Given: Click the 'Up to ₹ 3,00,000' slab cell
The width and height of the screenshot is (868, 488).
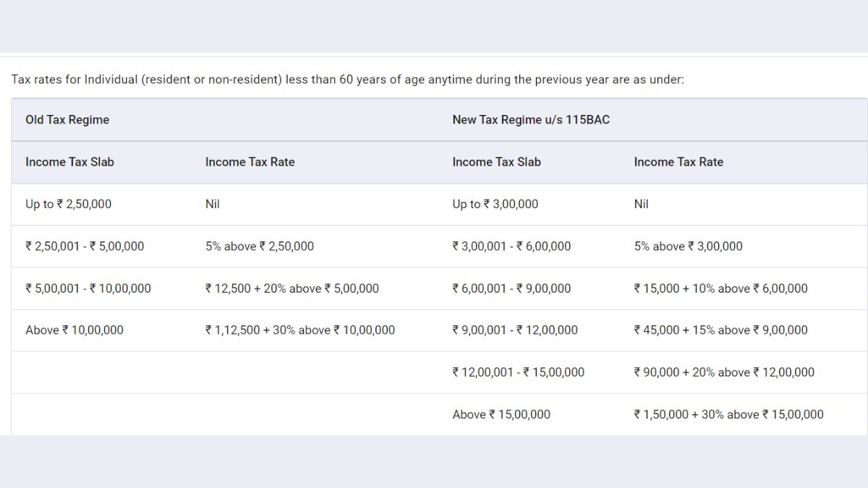Looking at the screenshot, I should 495,204.
